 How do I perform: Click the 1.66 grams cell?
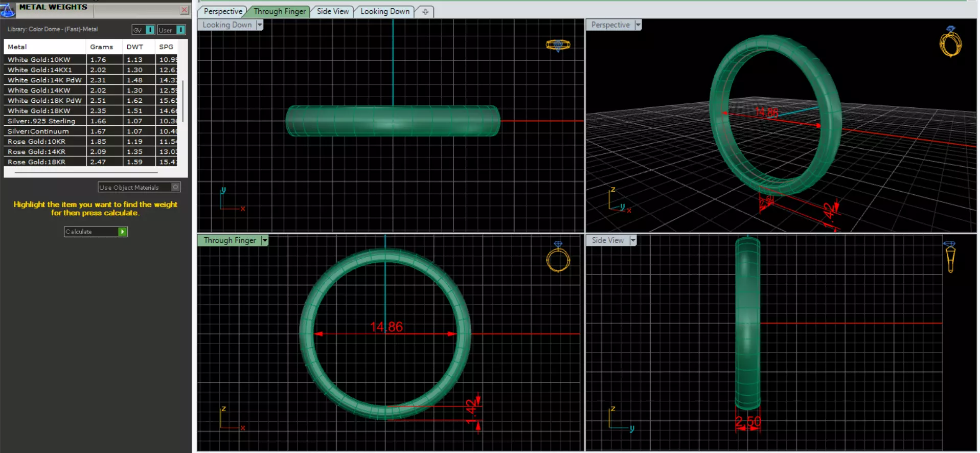[x=104, y=121]
